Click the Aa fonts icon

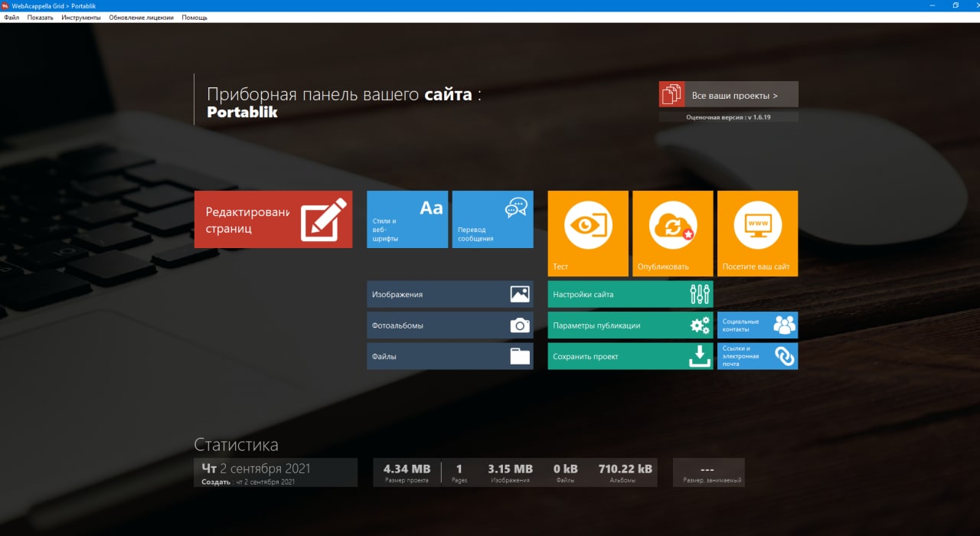tap(431, 208)
